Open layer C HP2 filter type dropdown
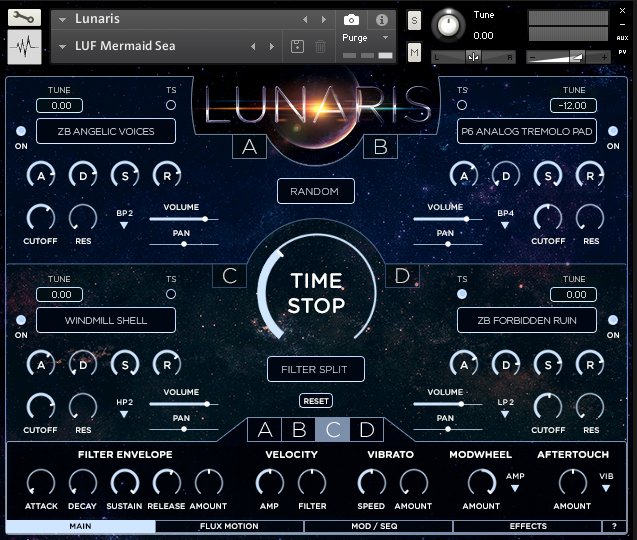Image resolution: width=637 pixels, height=540 pixels. (x=124, y=414)
